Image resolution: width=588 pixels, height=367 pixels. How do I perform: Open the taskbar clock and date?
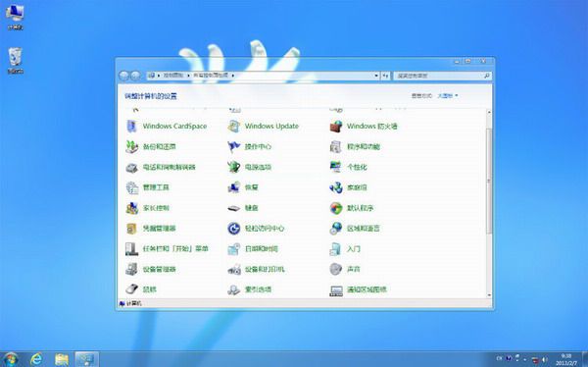[x=565, y=359]
